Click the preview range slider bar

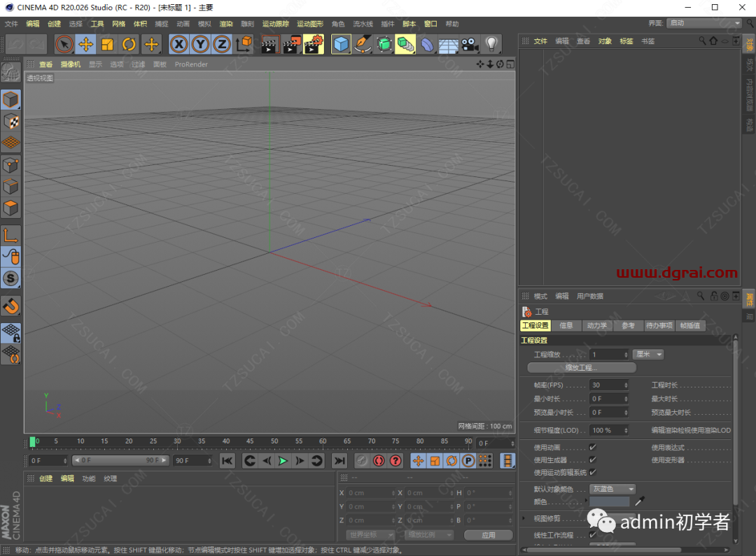click(x=120, y=461)
